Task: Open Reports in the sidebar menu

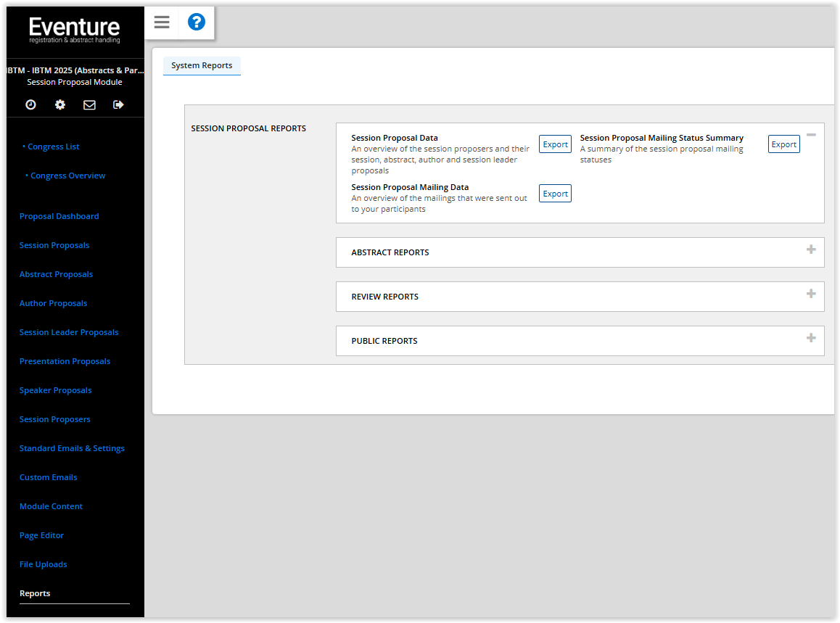Action: (35, 593)
